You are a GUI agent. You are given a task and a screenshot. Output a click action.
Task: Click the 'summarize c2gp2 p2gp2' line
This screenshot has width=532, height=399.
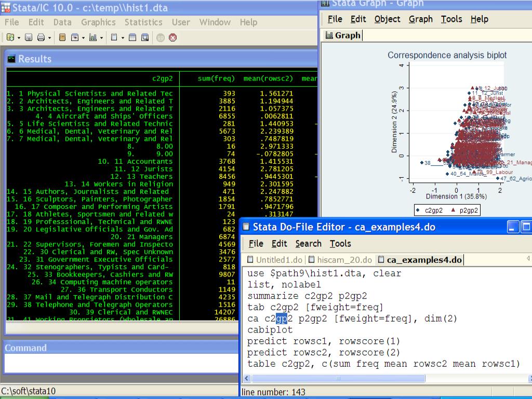(x=307, y=296)
